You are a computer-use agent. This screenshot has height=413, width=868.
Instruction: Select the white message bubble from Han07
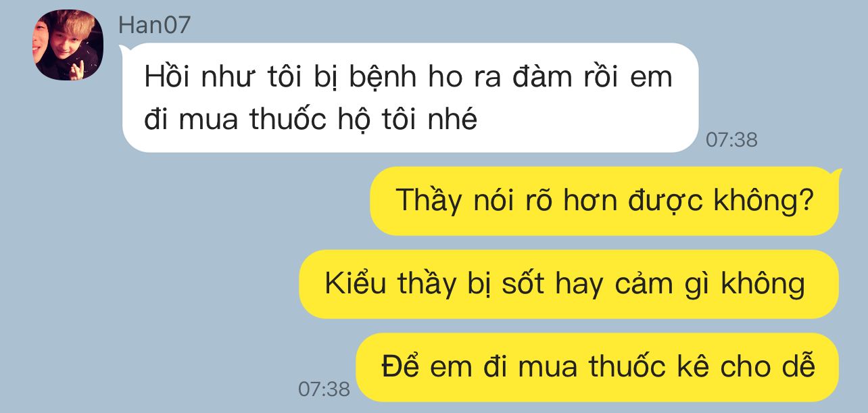410,97
